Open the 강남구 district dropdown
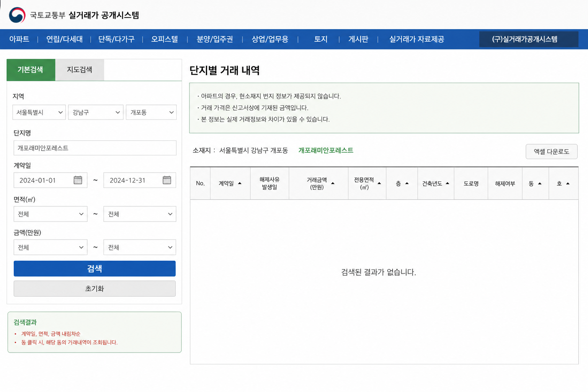This screenshot has height=392, width=588. (x=96, y=112)
